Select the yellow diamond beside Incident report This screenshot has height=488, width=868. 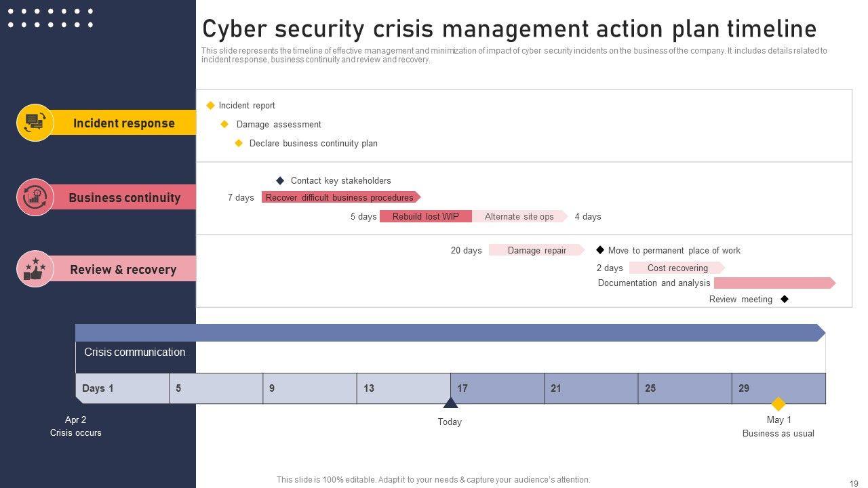point(210,105)
